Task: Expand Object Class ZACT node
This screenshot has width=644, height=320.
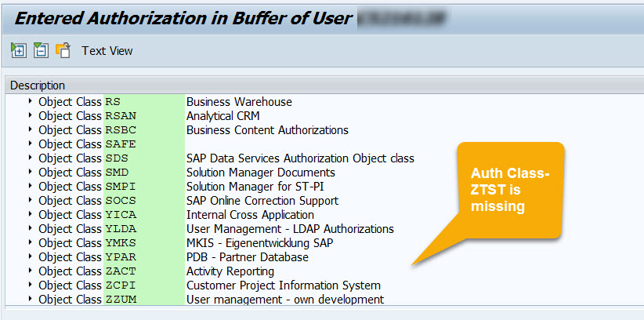Action: (31, 271)
